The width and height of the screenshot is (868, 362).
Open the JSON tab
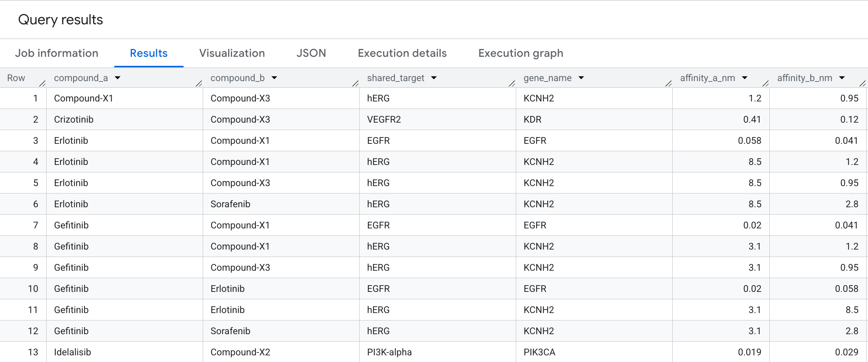311,53
